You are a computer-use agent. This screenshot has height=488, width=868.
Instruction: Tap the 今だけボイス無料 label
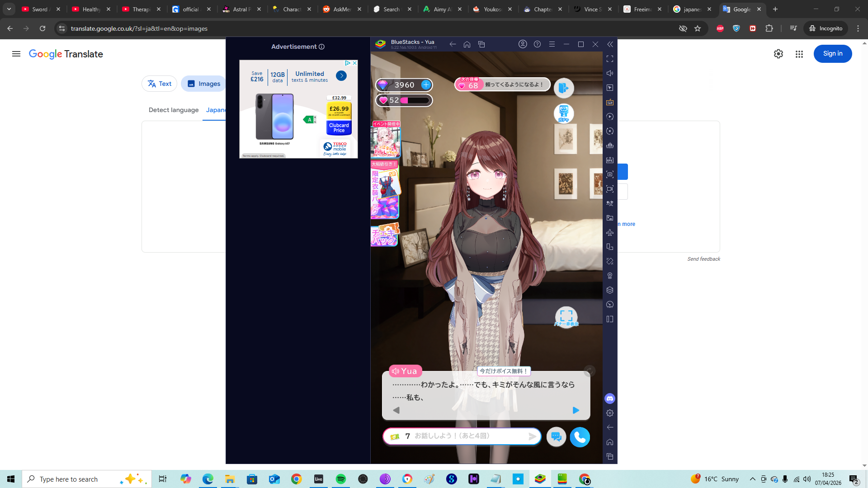(x=504, y=371)
